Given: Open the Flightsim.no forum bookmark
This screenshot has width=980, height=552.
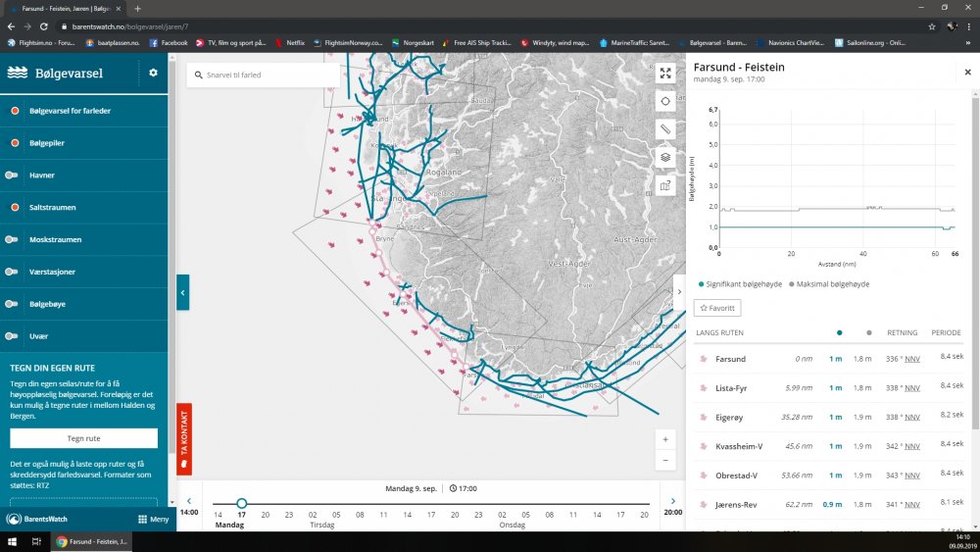Looking at the screenshot, I should [40, 43].
